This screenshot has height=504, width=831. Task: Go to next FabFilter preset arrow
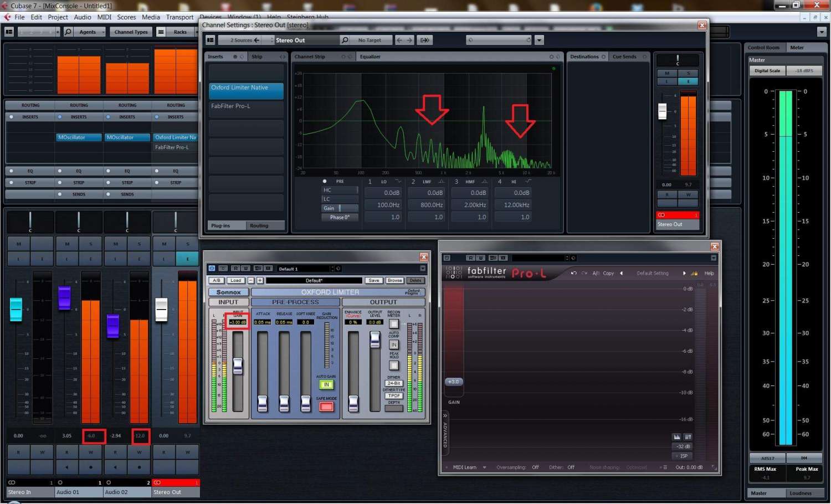[x=684, y=273]
